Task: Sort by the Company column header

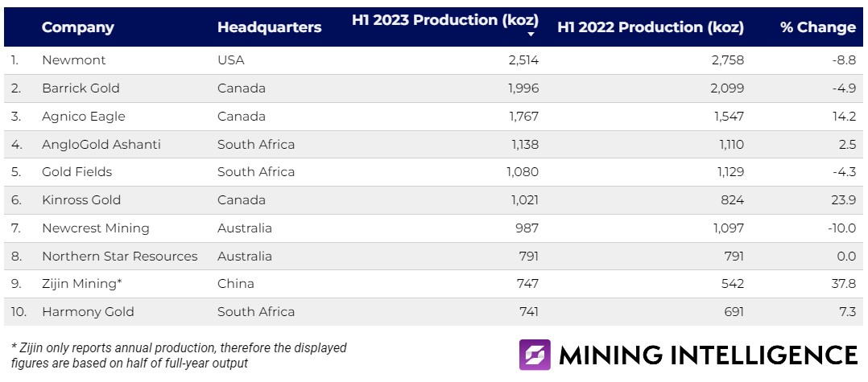Action: pos(77,27)
